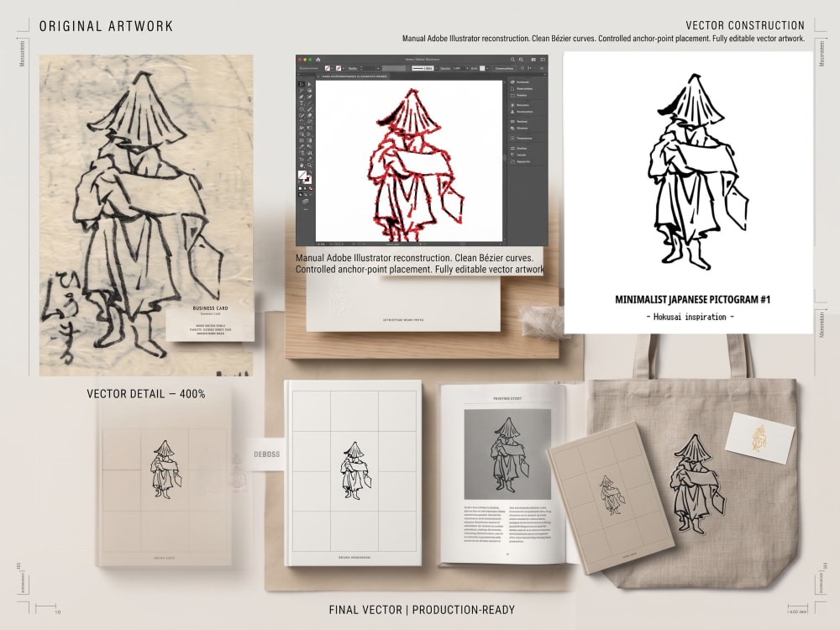840x630 pixels.
Task: Select the Scale tool
Action: [x=310, y=122]
